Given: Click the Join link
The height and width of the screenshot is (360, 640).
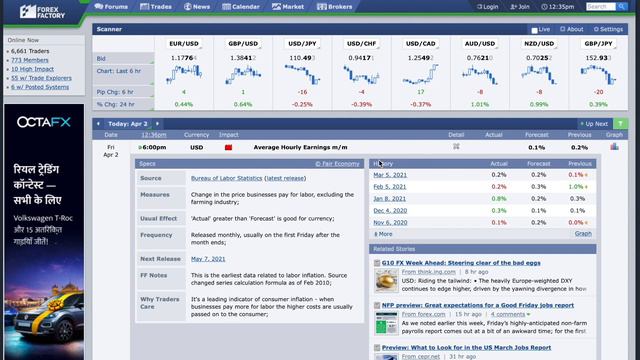Looking at the screenshot, I should click(x=520, y=7).
